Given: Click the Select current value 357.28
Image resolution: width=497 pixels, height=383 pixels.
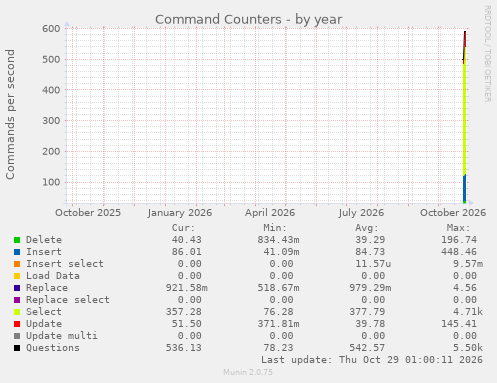Looking at the screenshot, I should pos(184,312).
